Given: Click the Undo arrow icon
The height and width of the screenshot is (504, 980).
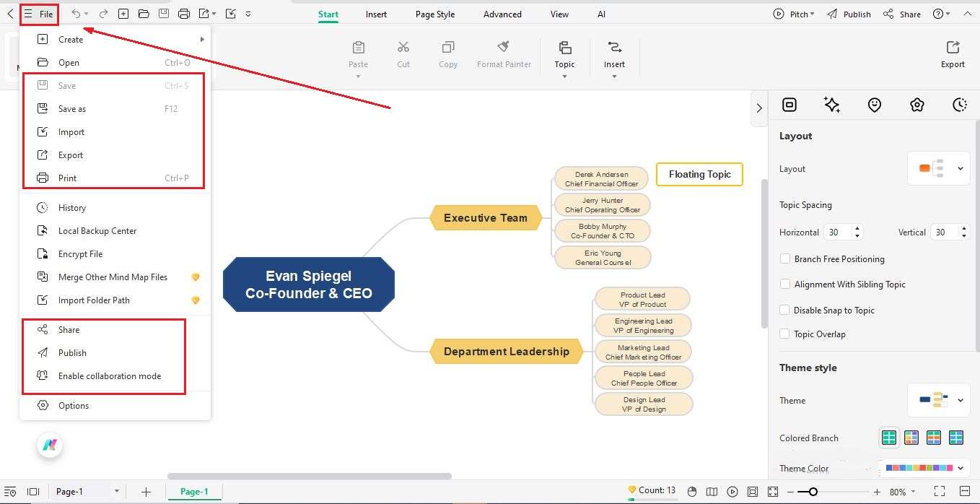Looking at the screenshot, I should [x=76, y=14].
